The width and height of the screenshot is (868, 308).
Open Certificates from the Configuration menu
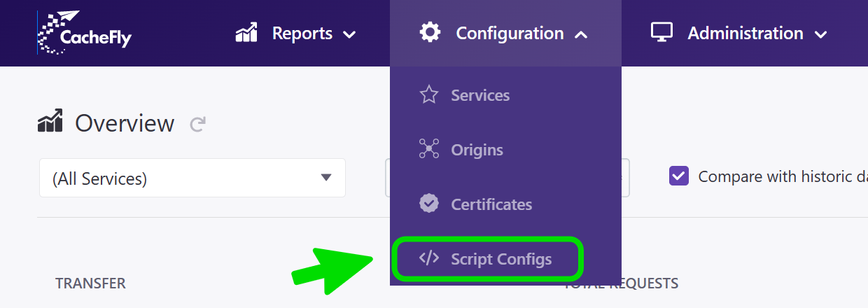[491, 204]
